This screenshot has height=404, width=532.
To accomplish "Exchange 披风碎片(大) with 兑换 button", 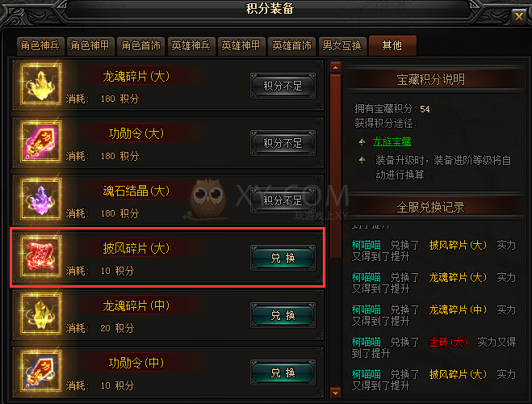I will click(283, 258).
